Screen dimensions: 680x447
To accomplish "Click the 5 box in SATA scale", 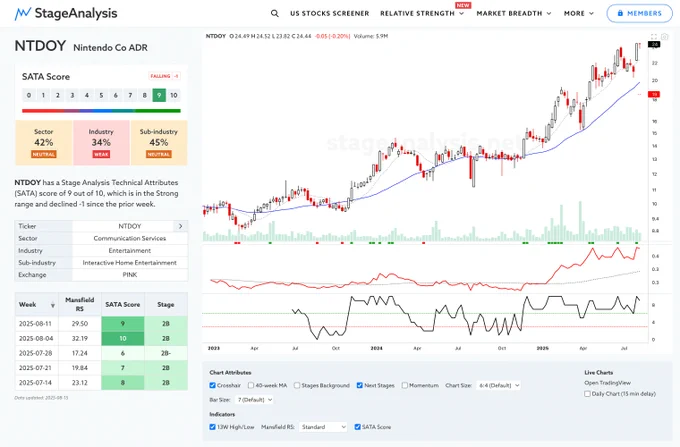I will click(x=101, y=95).
